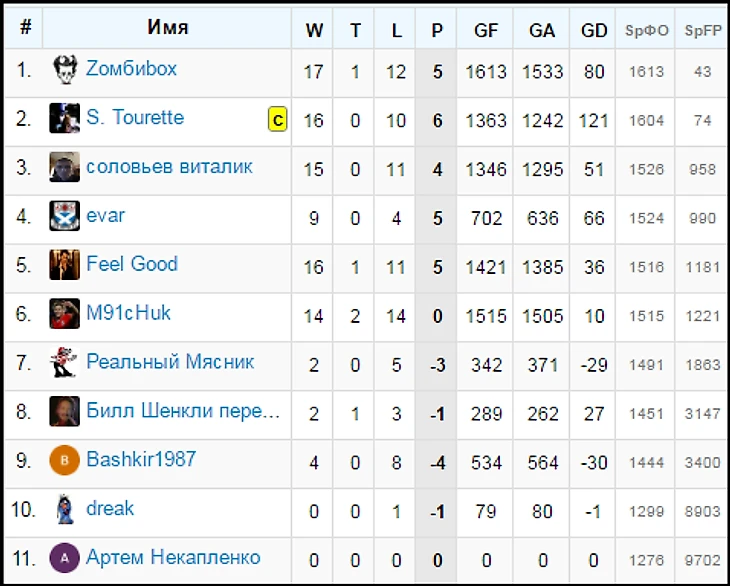
Task: Sort table by W column header
Action: point(314,30)
